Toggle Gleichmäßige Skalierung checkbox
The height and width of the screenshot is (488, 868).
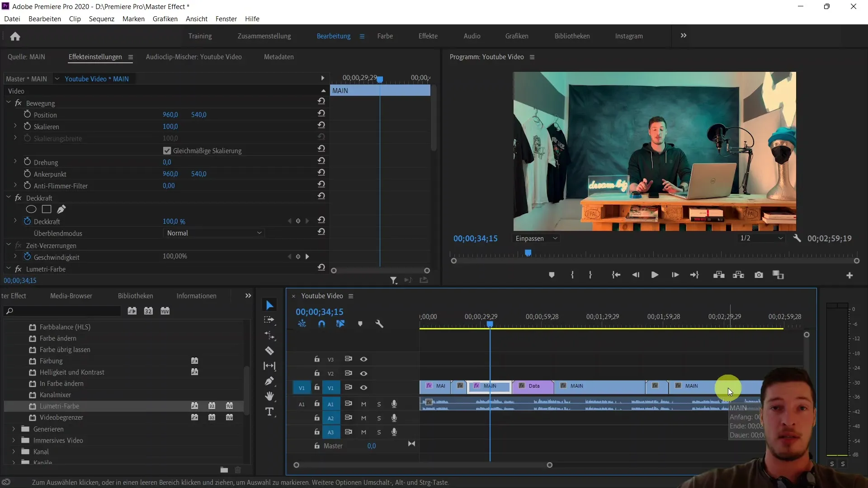(167, 150)
